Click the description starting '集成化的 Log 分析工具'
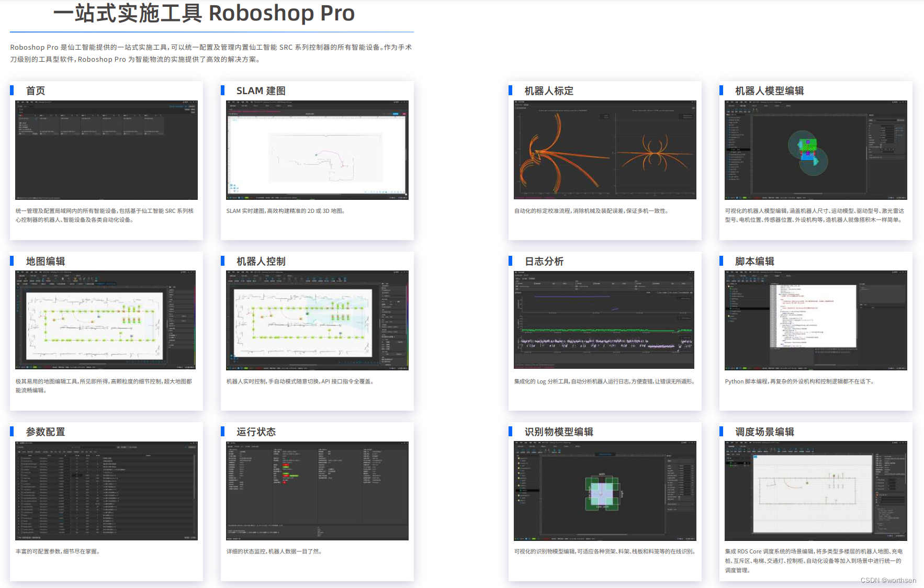Screen dimensions: 924x588 (605, 381)
